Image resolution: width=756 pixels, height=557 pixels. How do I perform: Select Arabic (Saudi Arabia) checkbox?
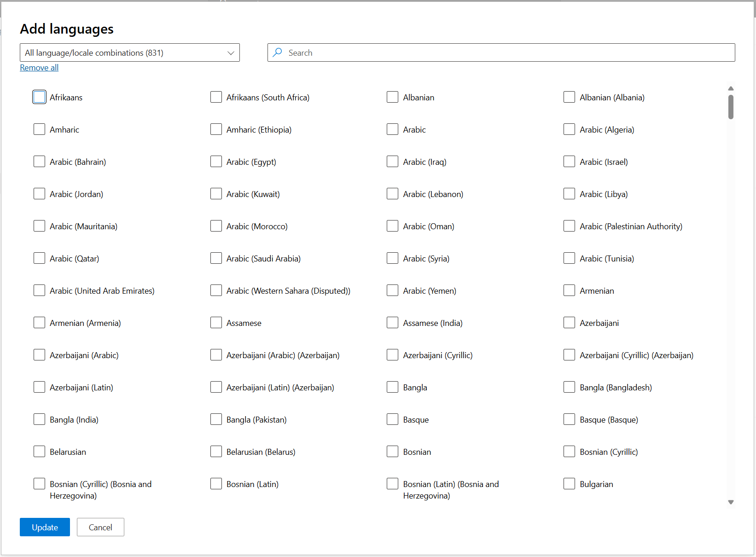pos(216,258)
